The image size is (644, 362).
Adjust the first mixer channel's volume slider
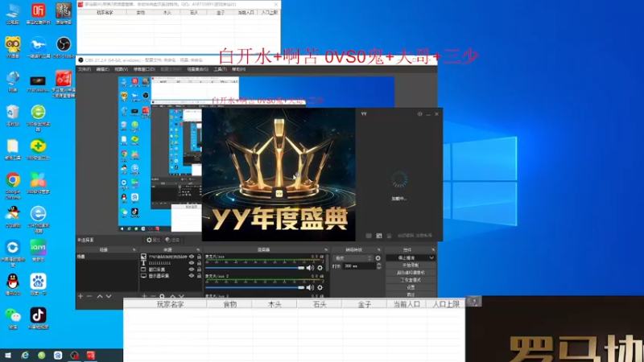[254, 268]
